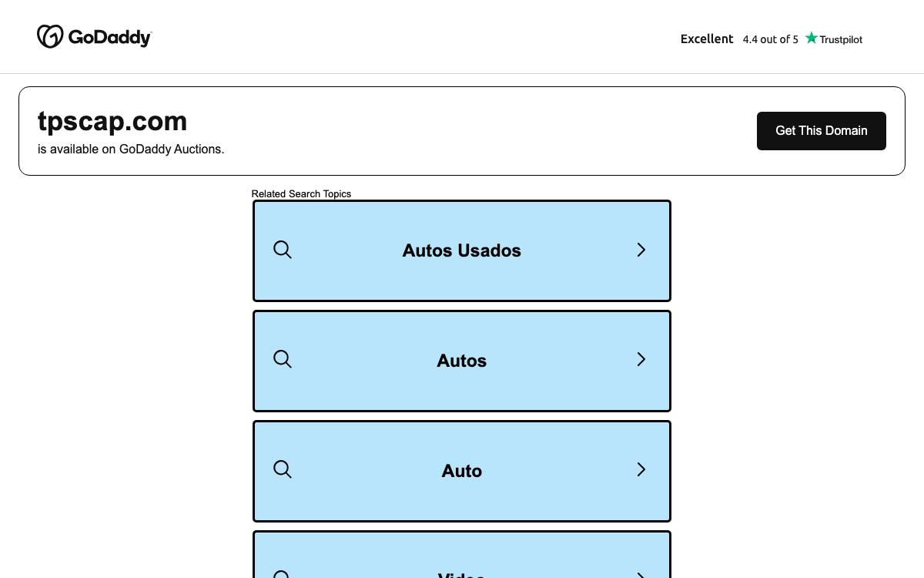Click the Trustpilot green star icon
The height and width of the screenshot is (578, 924).
click(x=811, y=38)
